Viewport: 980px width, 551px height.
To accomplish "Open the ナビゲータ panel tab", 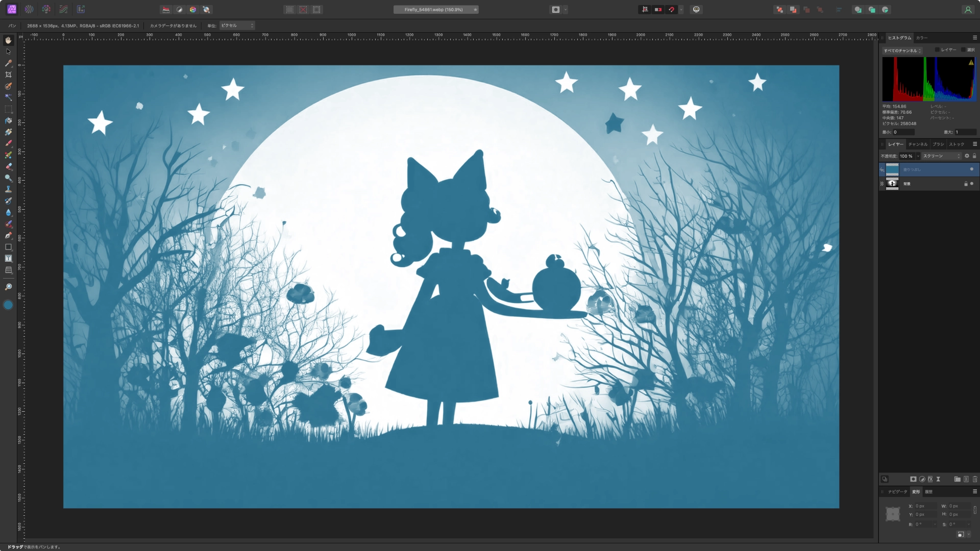I will pos(897,492).
